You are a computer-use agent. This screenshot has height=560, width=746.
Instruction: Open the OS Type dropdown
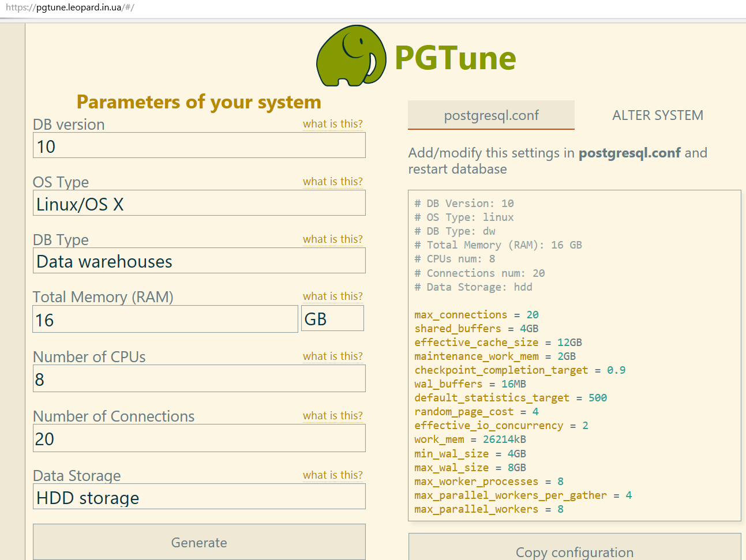199,203
